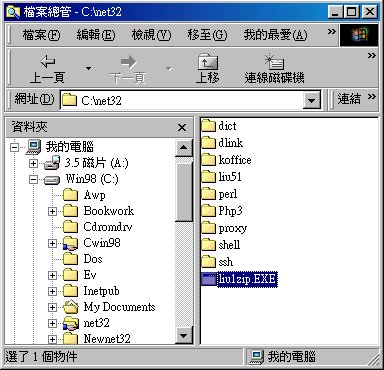384x370 pixels.
Task: Open the 檔案(F) menu
Action: click(41, 35)
